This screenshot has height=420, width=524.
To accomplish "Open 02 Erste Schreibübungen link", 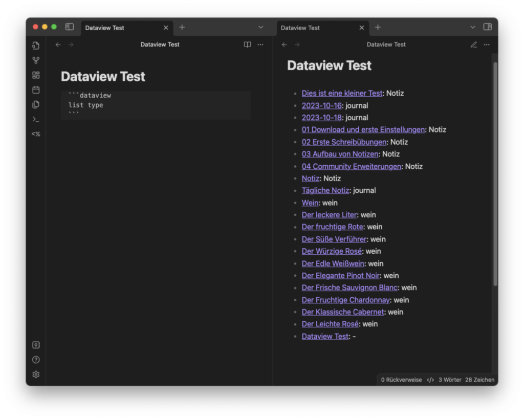I will click(x=344, y=142).
